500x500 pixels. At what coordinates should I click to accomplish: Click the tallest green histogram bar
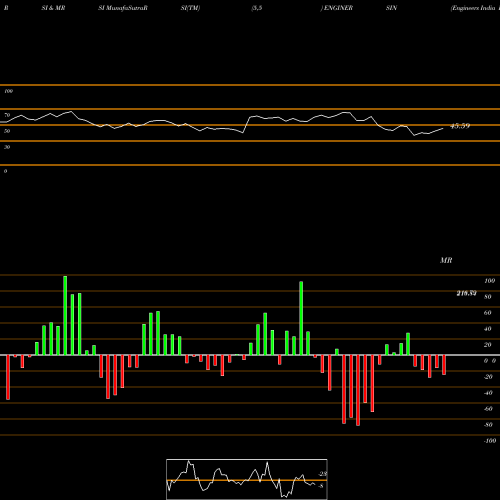pyautogui.click(x=65, y=315)
